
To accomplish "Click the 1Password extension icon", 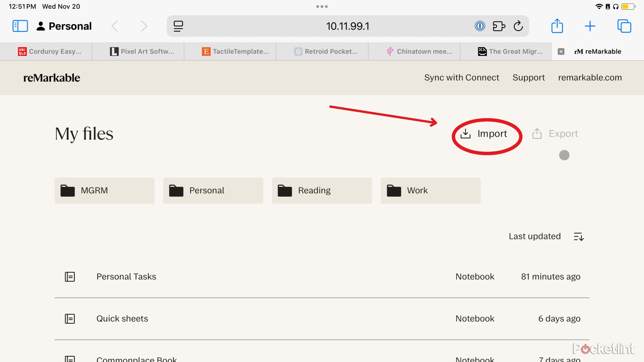I will click(x=480, y=26).
